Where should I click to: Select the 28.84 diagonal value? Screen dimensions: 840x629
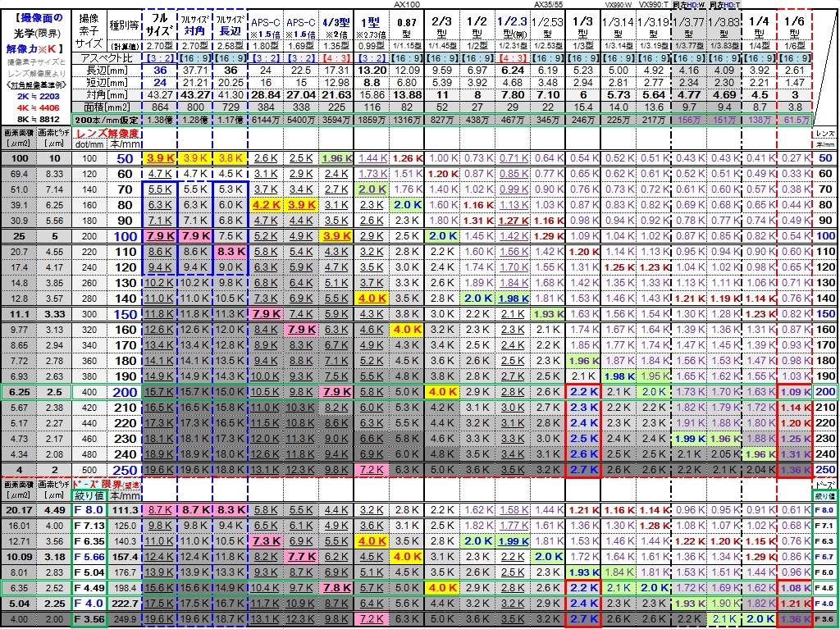(266, 95)
